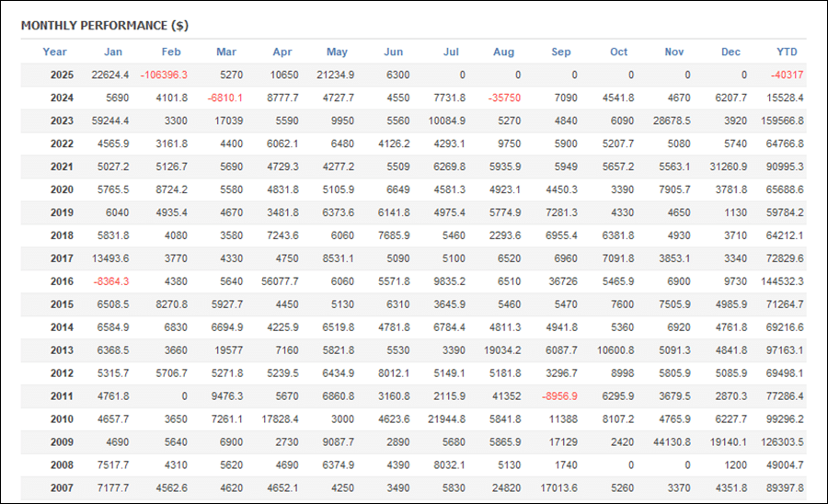Click the 41352 Aug 2011 value
828x504 pixels.
[506, 396]
